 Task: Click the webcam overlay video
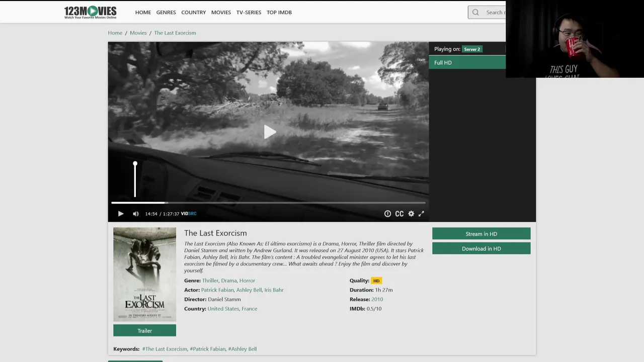575,39
